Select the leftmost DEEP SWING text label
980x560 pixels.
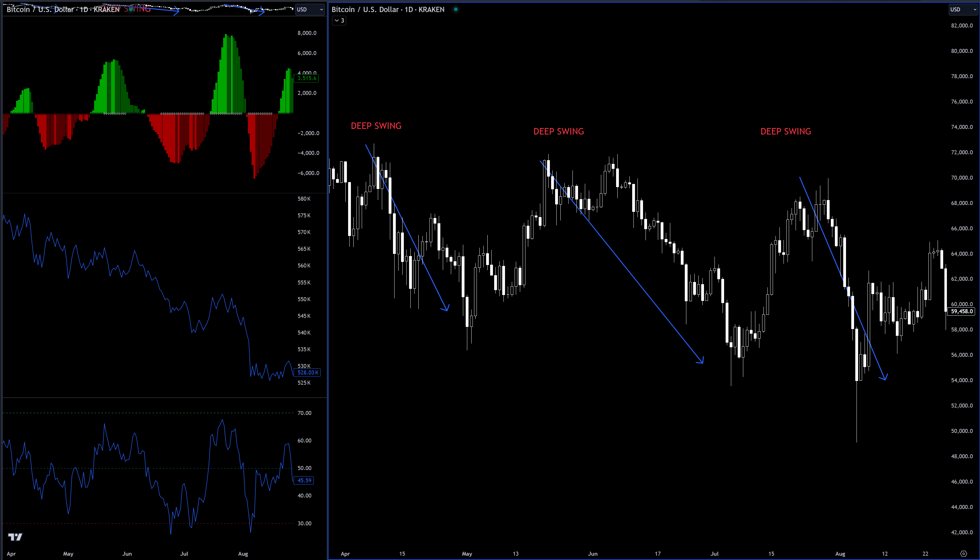[x=376, y=126]
